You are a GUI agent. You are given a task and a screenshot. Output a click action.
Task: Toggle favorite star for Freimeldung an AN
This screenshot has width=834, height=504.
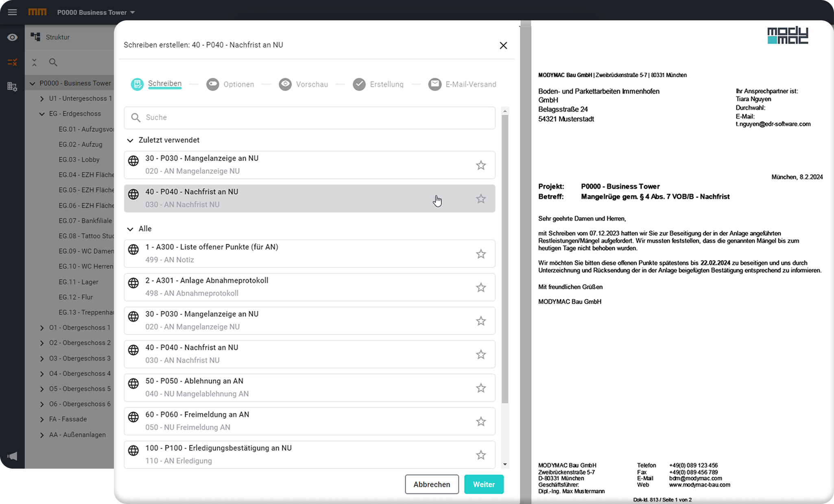click(x=481, y=421)
